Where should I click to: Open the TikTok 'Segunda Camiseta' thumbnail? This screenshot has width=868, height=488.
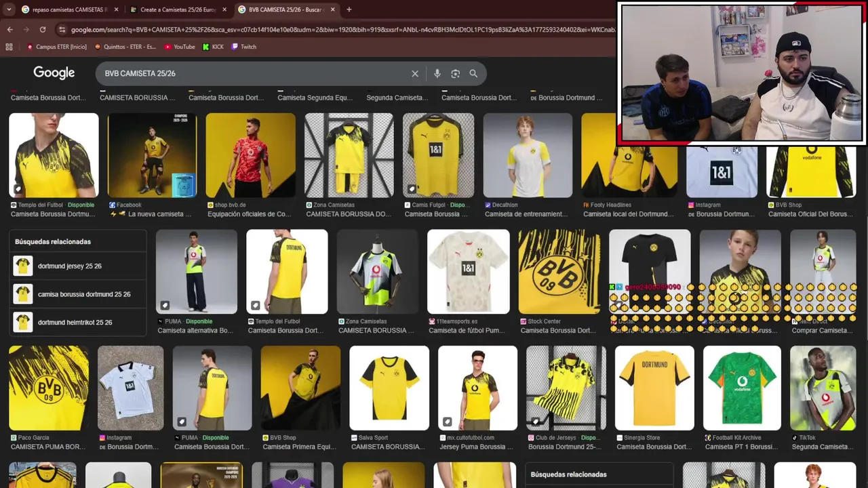pos(823,388)
